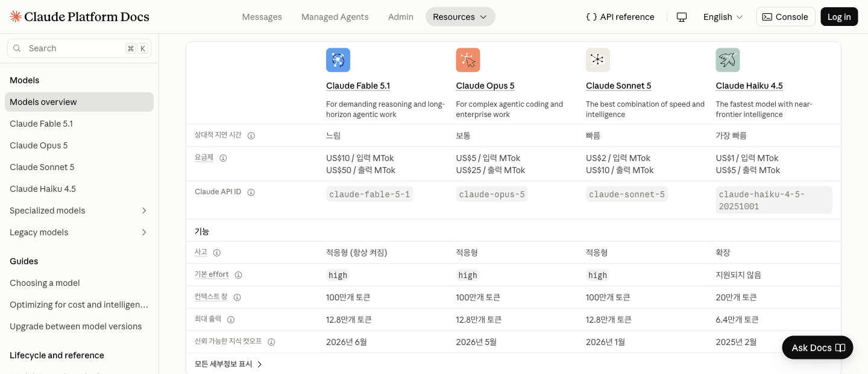
Task: Open the Messages nav tab
Action: click(x=262, y=17)
